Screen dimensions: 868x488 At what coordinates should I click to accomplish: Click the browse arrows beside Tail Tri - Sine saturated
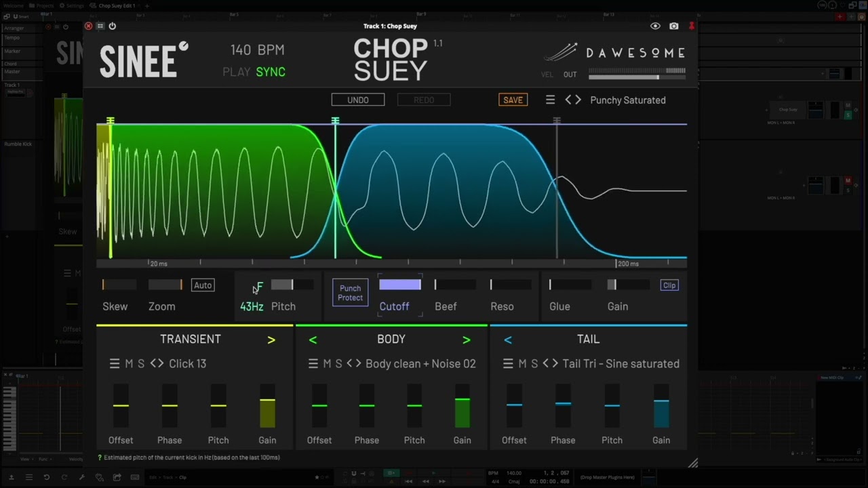[x=550, y=364]
